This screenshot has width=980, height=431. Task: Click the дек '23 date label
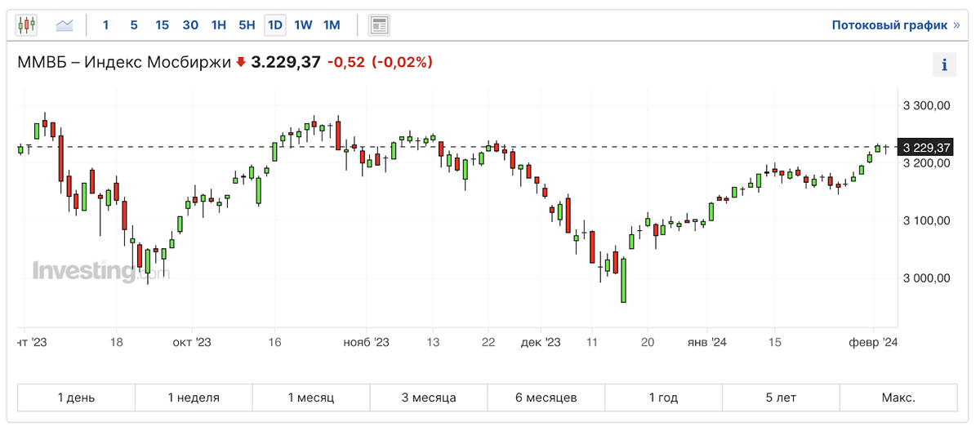click(x=541, y=343)
